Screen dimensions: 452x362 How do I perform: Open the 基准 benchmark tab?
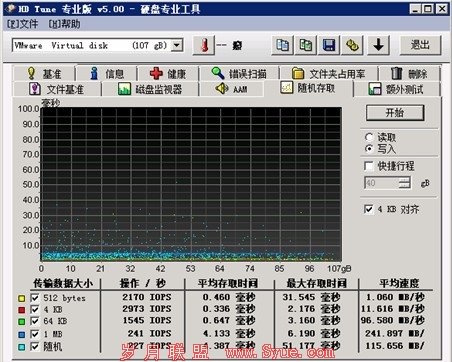(x=44, y=74)
